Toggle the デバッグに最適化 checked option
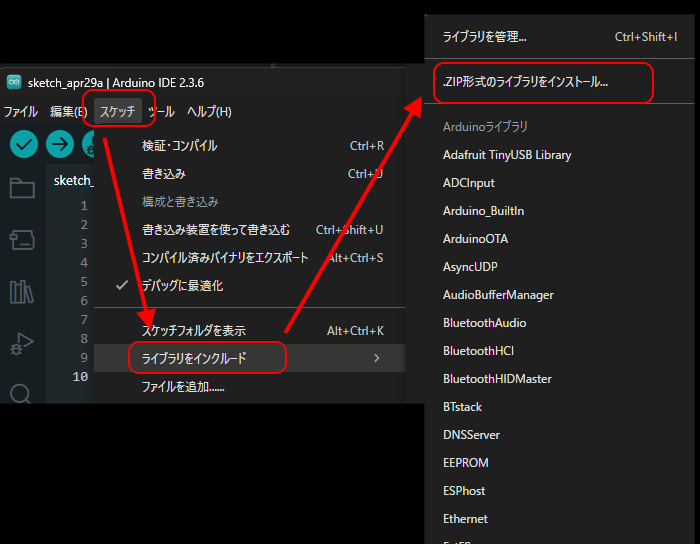Image resolution: width=700 pixels, height=544 pixels. pos(250,286)
